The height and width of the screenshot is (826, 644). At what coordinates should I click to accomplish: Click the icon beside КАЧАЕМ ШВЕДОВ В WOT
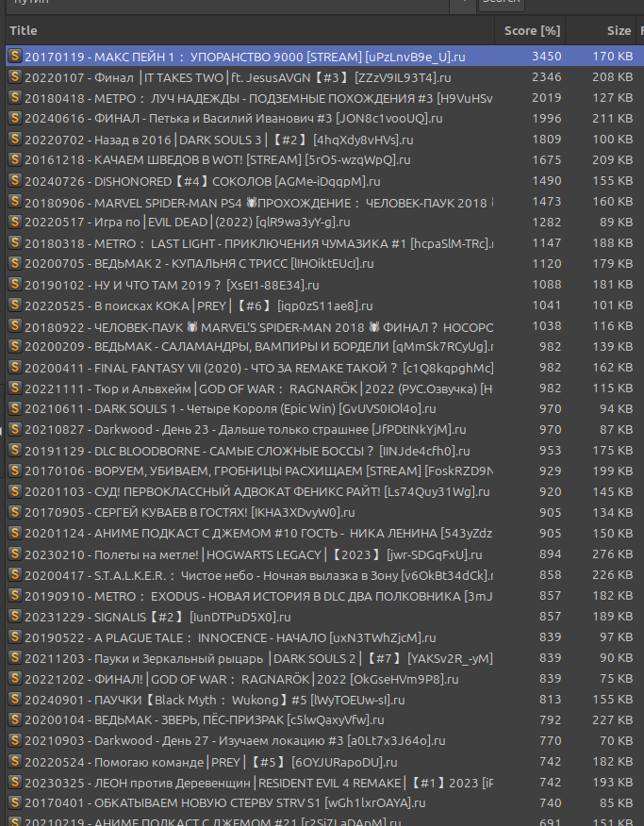point(15,159)
